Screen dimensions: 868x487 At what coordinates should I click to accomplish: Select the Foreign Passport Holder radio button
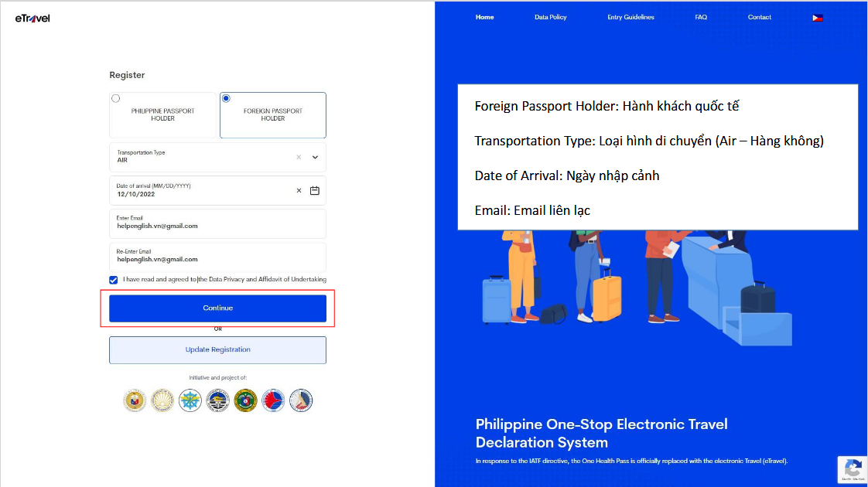[x=226, y=98]
